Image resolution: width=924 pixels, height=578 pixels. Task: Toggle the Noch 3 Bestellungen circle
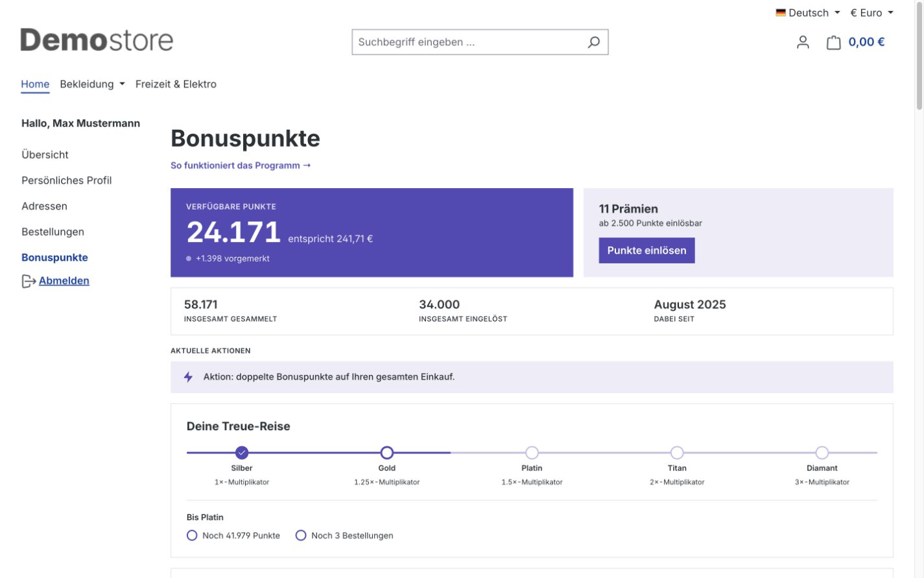[301, 535]
